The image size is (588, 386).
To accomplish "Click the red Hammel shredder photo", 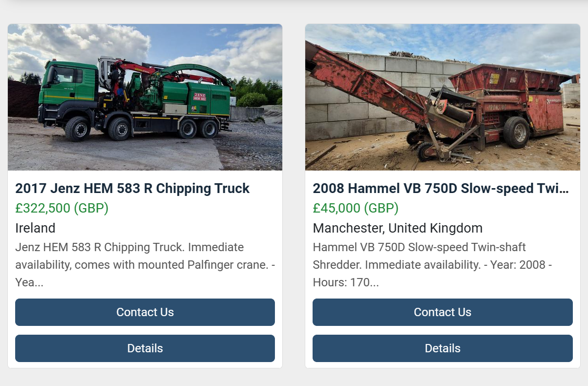I will coord(442,96).
